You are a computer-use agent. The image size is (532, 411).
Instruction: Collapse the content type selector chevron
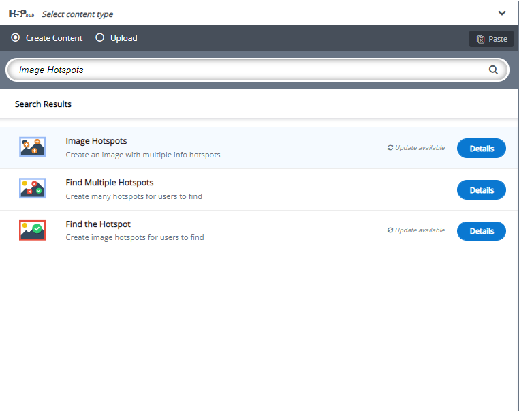click(x=502, y=13)
